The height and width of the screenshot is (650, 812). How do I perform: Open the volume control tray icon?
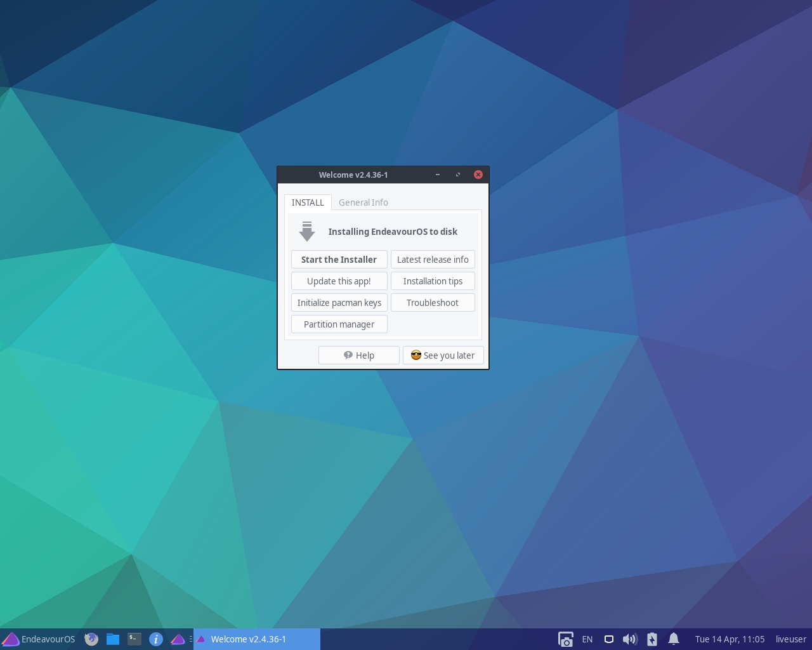click(x=630, y=639)
